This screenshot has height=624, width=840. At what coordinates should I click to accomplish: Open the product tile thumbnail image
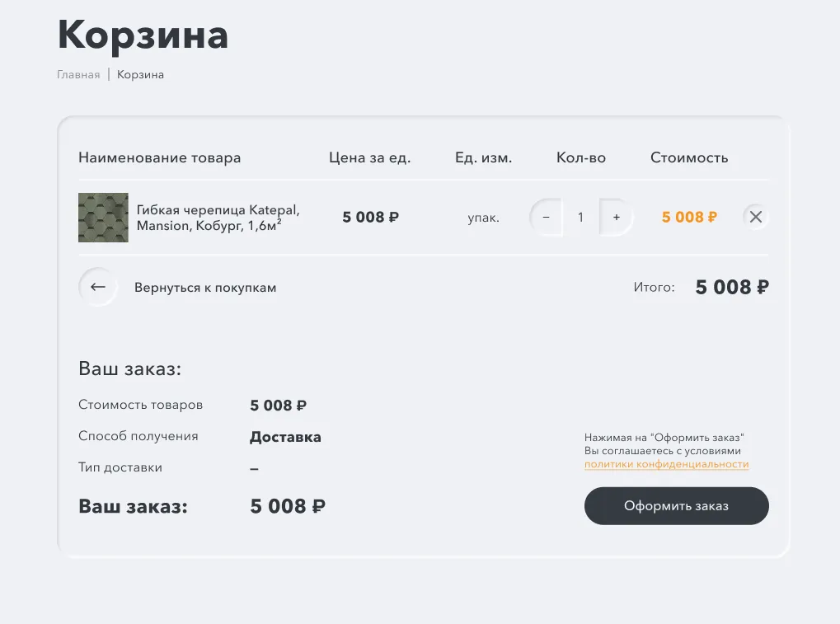pos(103,218)
